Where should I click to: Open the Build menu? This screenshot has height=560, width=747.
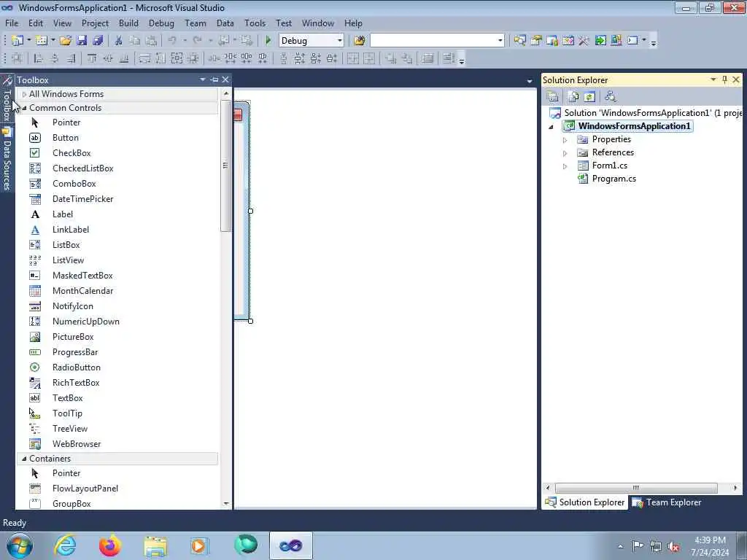[128, 23]
